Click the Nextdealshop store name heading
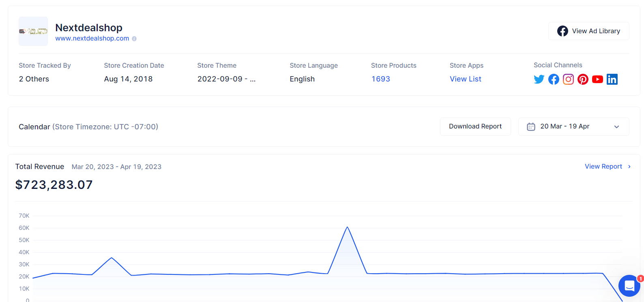The height and width of the screenshot is (302, 644). [x=89, y=28]
